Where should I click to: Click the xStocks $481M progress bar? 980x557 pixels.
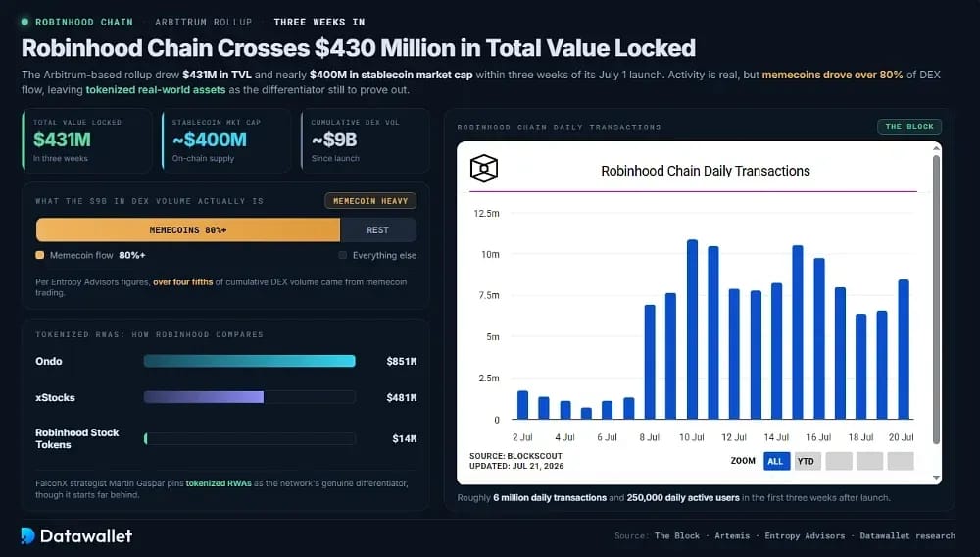pos(249,397)
